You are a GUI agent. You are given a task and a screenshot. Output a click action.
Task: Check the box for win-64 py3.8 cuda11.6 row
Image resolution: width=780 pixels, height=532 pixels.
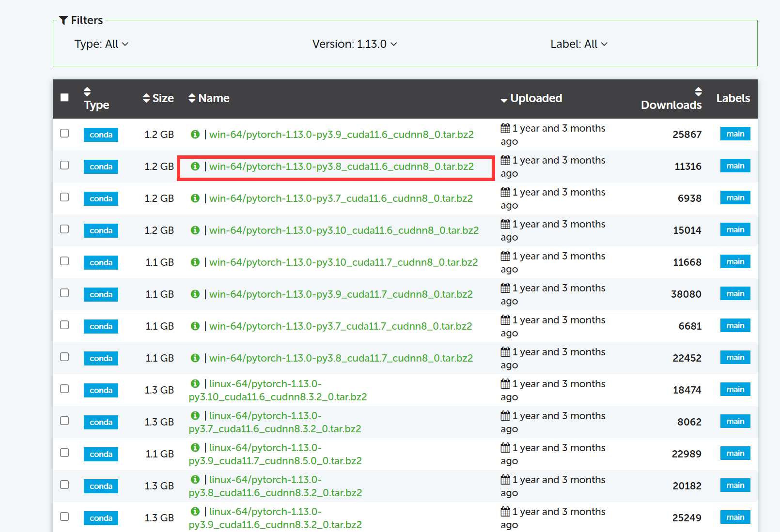coord(64,165)
